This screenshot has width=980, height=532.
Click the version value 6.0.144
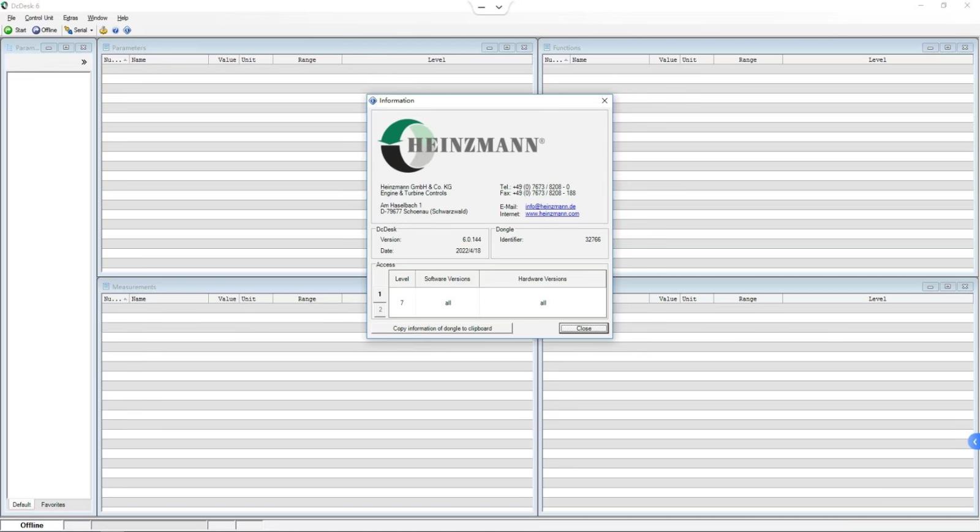click(x=472, y=240)
